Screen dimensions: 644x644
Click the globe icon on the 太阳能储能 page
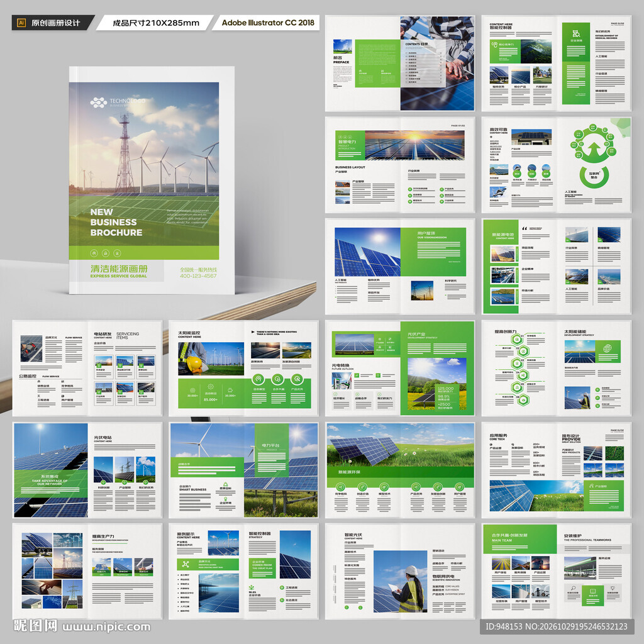click(607, 348)
